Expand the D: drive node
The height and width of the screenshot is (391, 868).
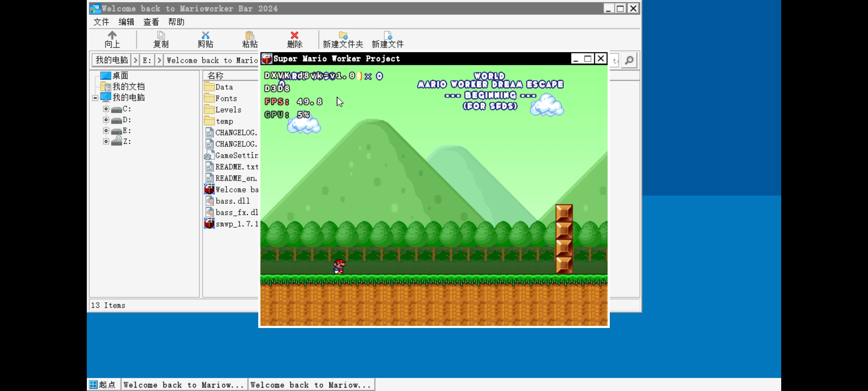coord(106,119)
